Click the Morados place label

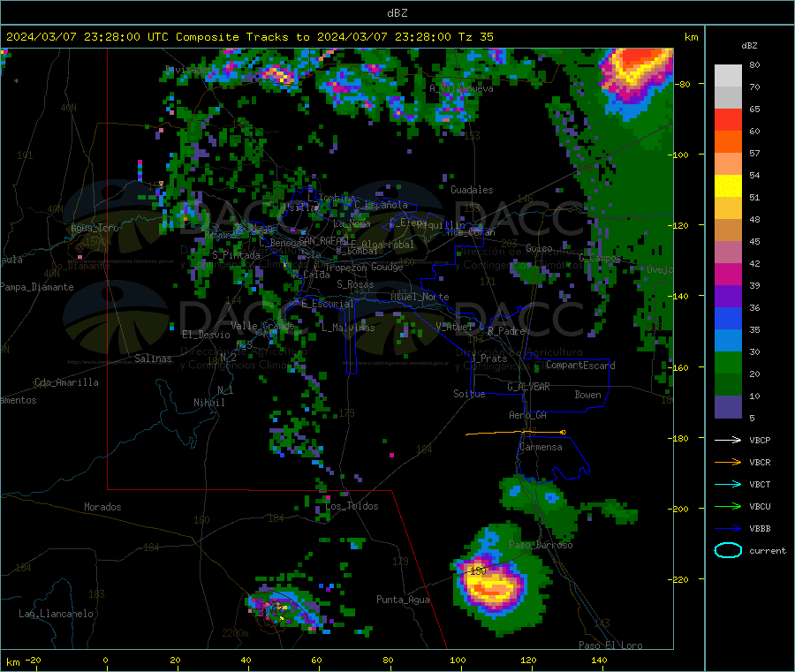click(x=102, y=507)
